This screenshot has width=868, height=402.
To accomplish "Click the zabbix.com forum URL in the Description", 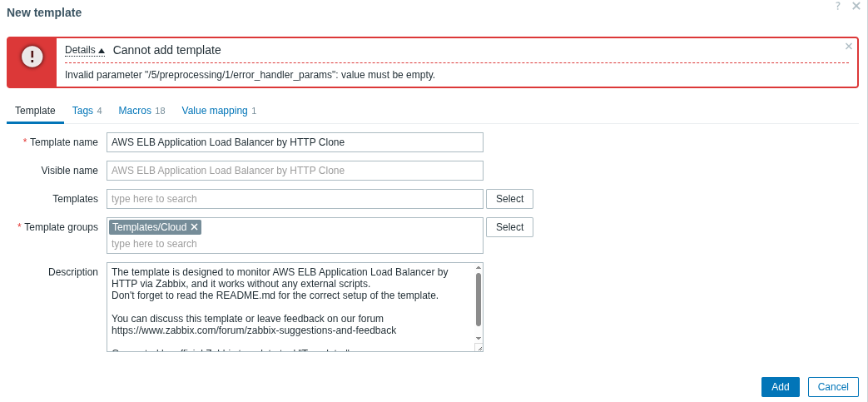I will pos(254,330).
